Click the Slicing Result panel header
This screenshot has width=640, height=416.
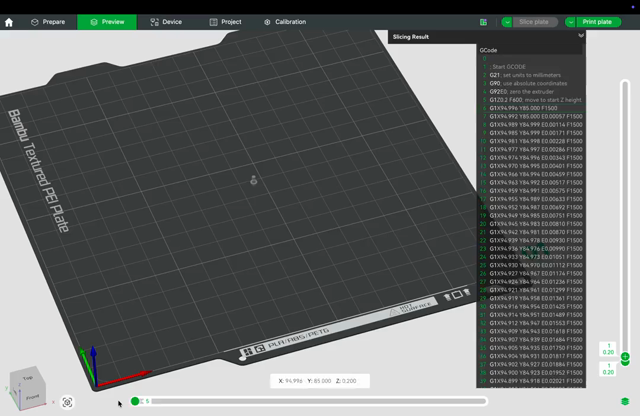487,37
